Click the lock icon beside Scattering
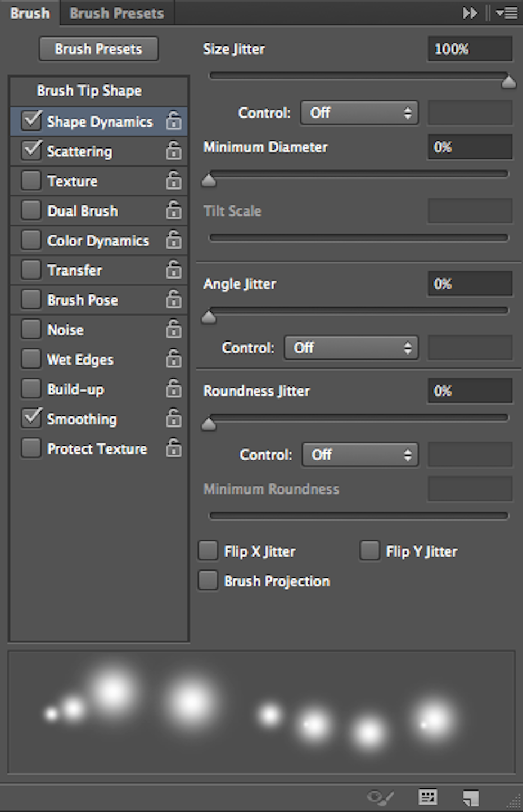Viewport: 523px width, 812px height. pyautogui.click(x=174, y=150)
